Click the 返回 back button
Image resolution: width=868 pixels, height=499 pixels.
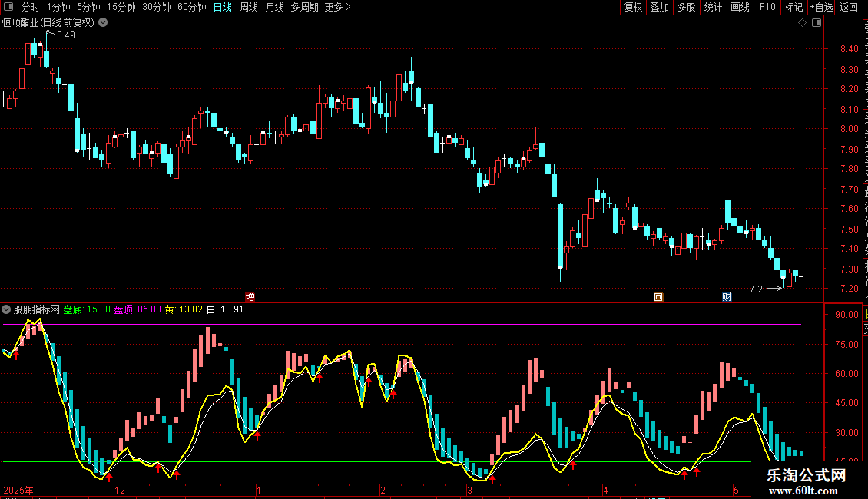coord(849,7)
